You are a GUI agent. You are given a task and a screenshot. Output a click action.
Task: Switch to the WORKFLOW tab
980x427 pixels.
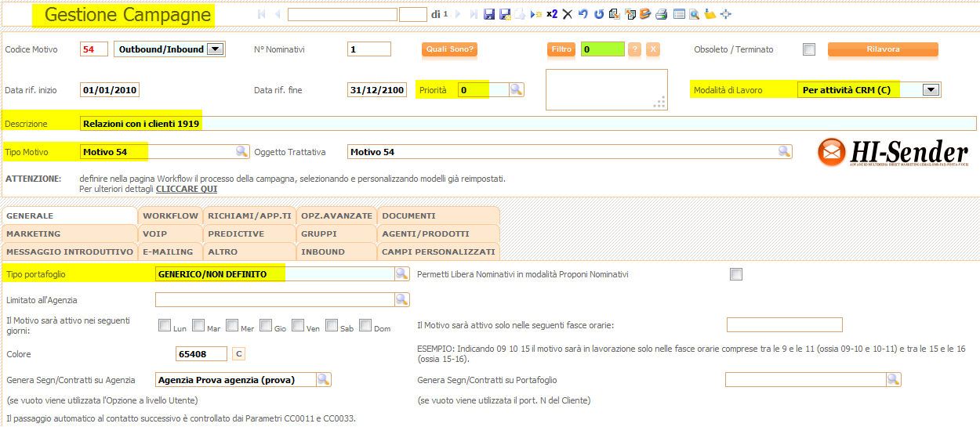click(170, 215)
